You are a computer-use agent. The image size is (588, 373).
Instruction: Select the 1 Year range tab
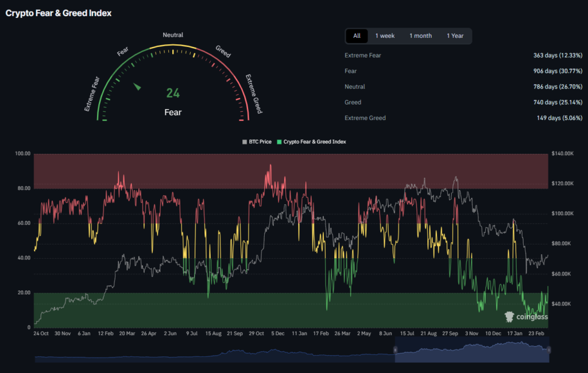click(x=455, y=36)
